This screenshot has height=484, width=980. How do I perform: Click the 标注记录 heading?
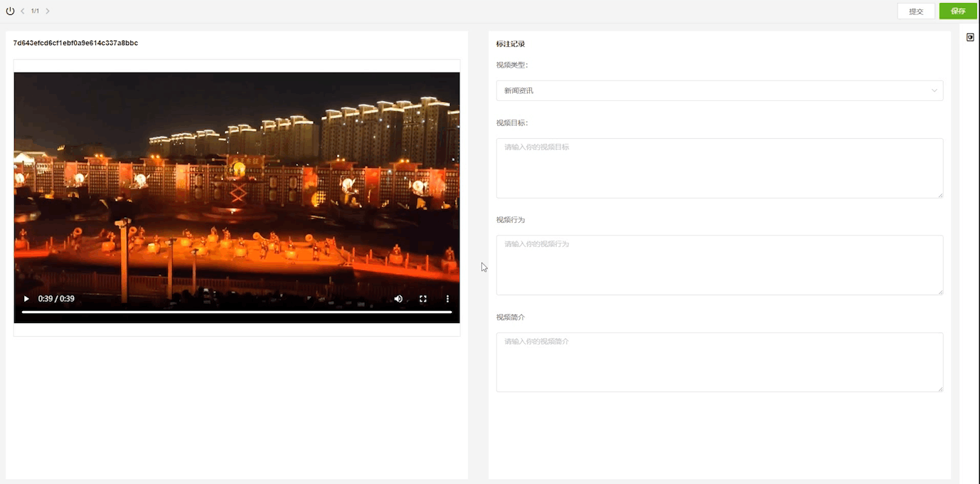point(511,44)
